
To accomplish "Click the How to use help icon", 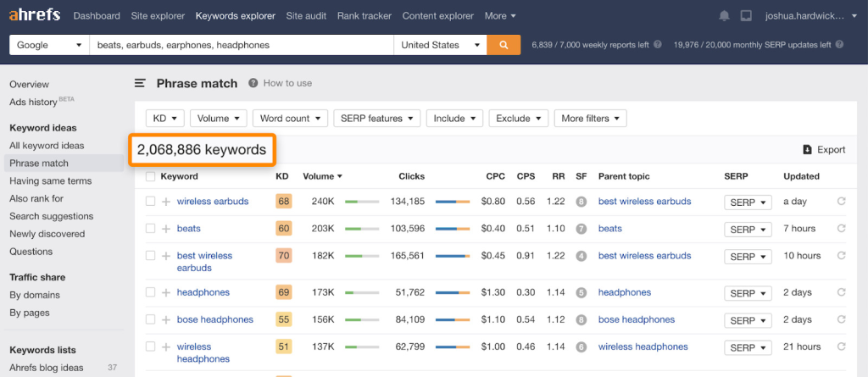I will click(x=253, y=83).
